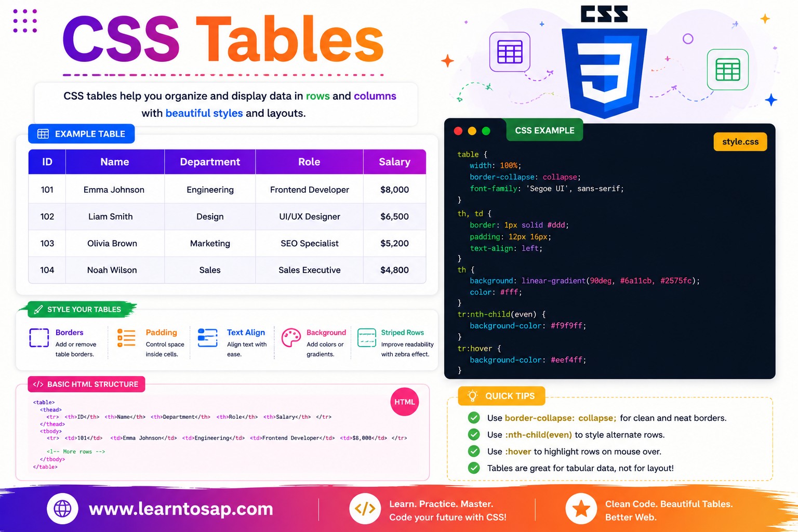This screenshot has height=532, width=798.
Task: Click the star icon in footer
Action: click(581, 509)
